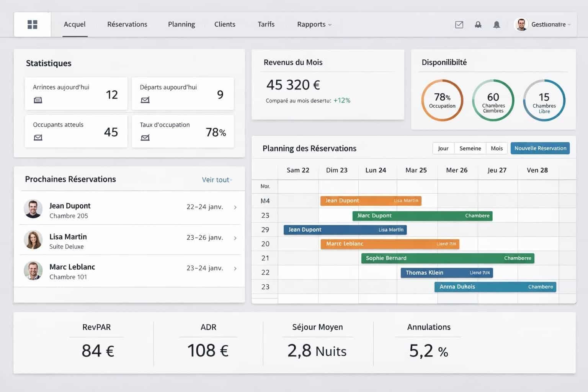Select Marc Leblanc's reservation bar in planning

[x=389, y=244]
